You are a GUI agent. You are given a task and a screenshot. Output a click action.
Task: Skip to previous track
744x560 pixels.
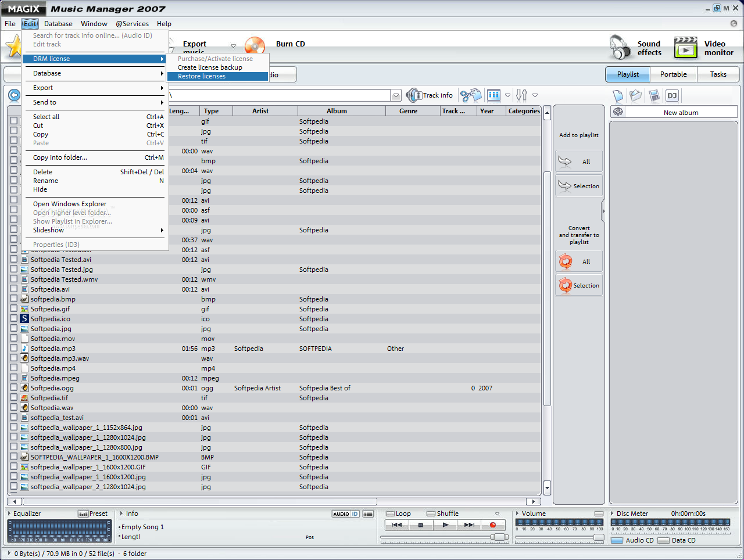[397, 525]
